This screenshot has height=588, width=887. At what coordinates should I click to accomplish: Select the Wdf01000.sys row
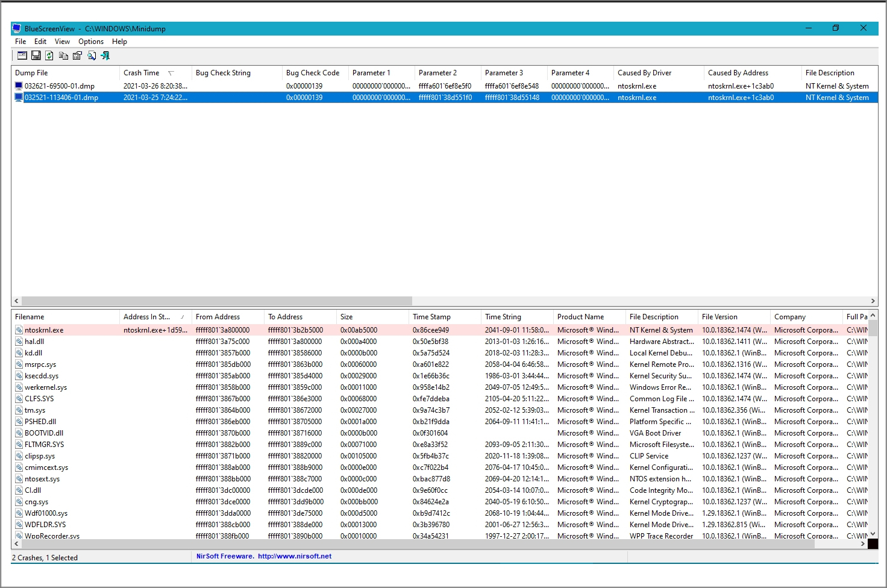pyautogui.click(x=440, y=513)
